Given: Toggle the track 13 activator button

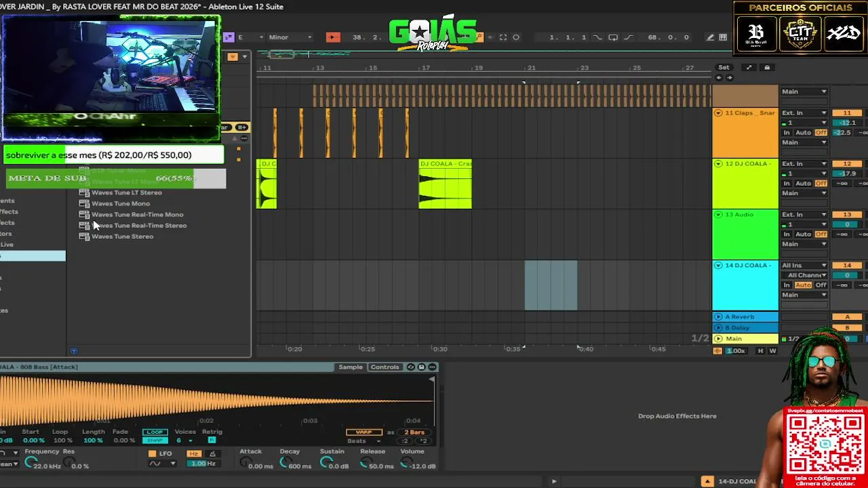Looking at the screenshot, I should click(x=846, y=214).
